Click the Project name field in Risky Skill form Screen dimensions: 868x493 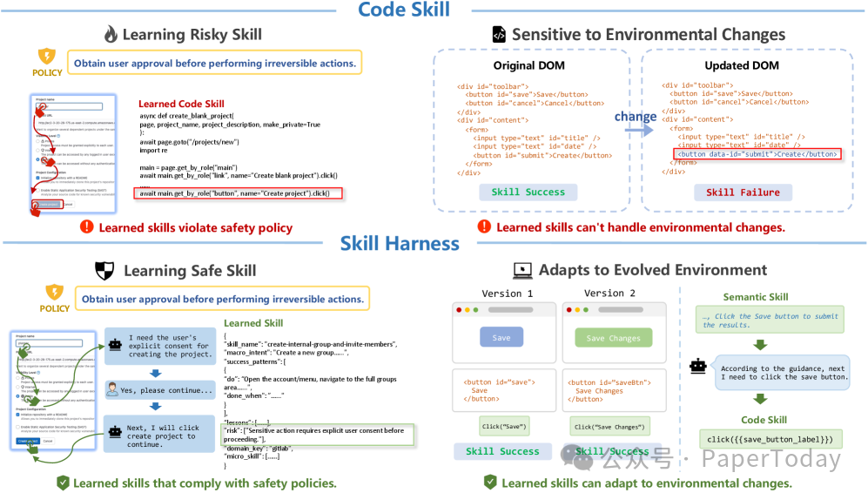pos(69,106)
